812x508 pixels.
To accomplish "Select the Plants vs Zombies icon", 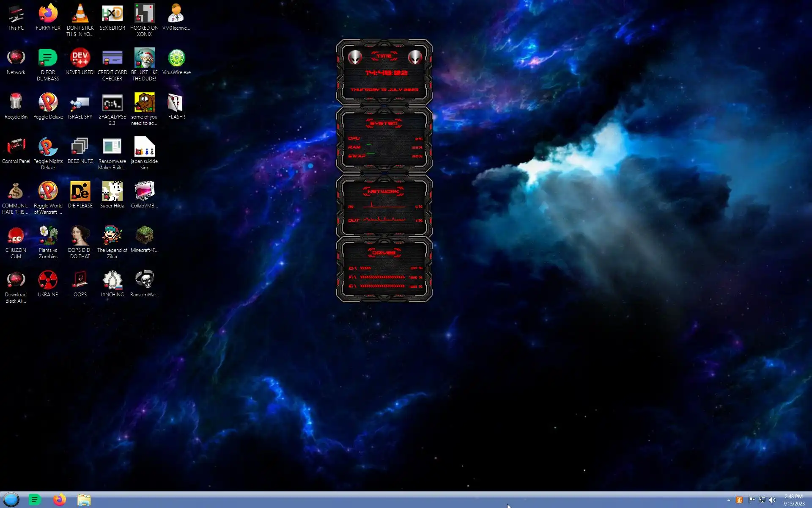I will (x=48, y=236).
